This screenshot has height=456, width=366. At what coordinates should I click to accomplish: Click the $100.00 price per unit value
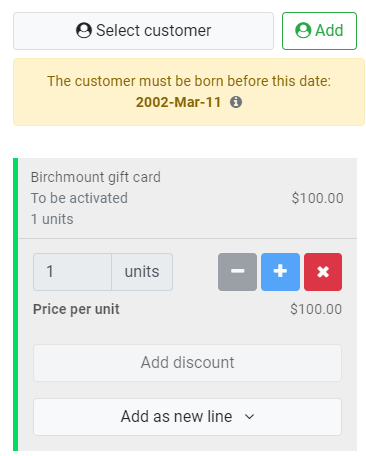(316, 309)
